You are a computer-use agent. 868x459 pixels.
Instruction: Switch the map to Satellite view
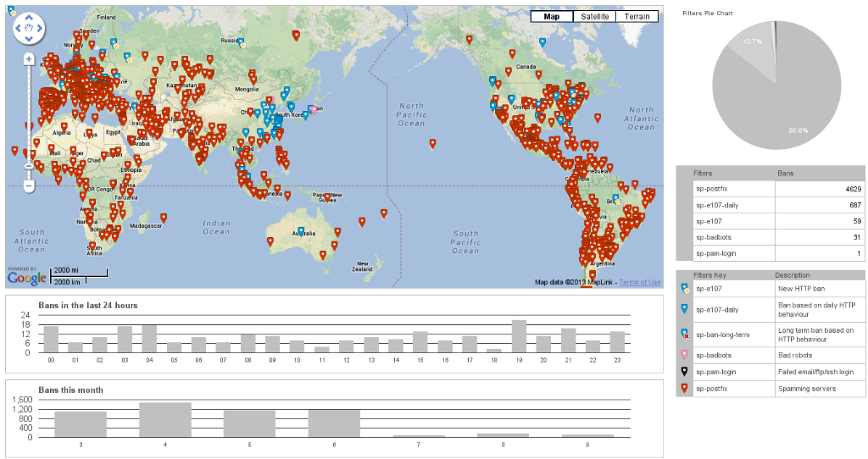(x=593, y=16)
